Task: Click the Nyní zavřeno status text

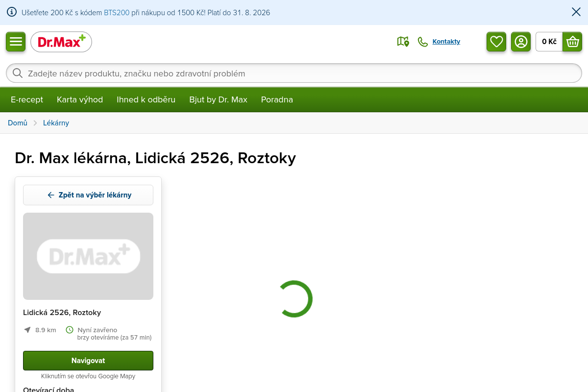Action: click(98, 330)
